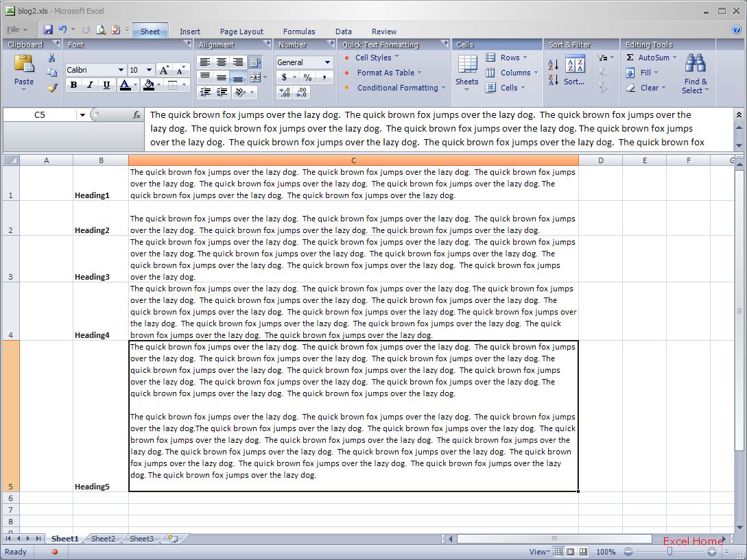
Task: Click the Find & Select binoculars icon
Action: 695,63
